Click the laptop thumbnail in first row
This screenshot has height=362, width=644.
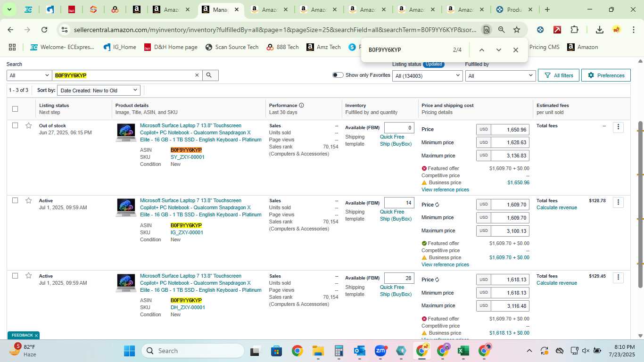point(126,132)
